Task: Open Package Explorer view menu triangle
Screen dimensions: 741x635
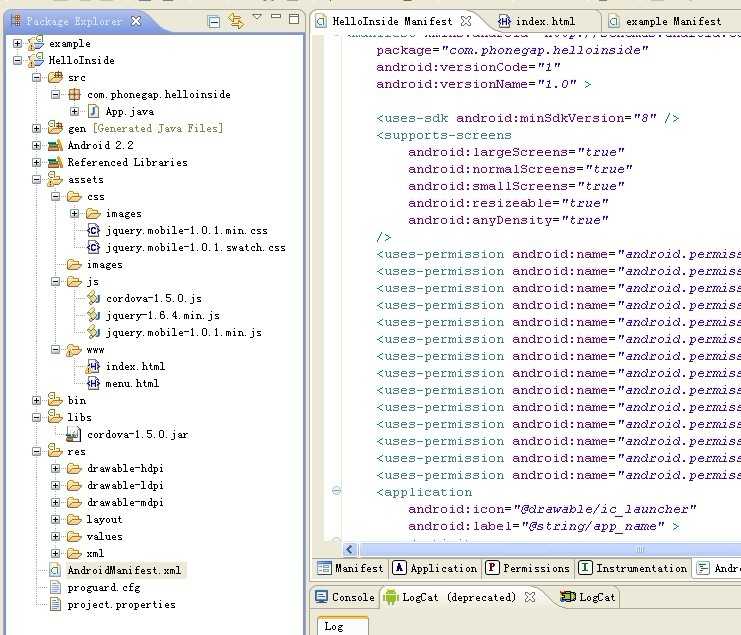Action: [x=257, y=17]
